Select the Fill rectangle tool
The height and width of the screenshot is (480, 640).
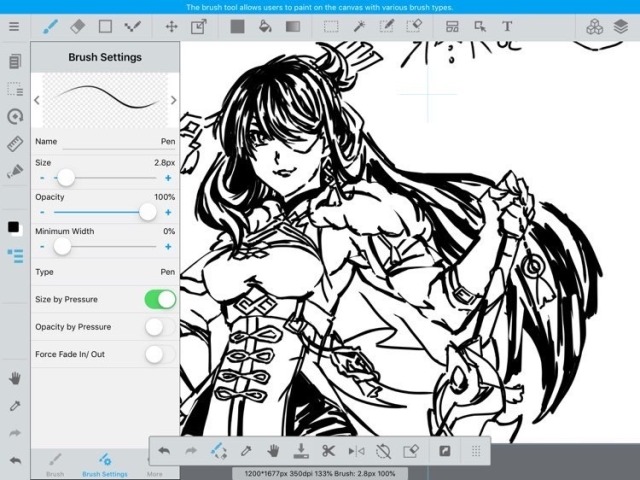237,27
